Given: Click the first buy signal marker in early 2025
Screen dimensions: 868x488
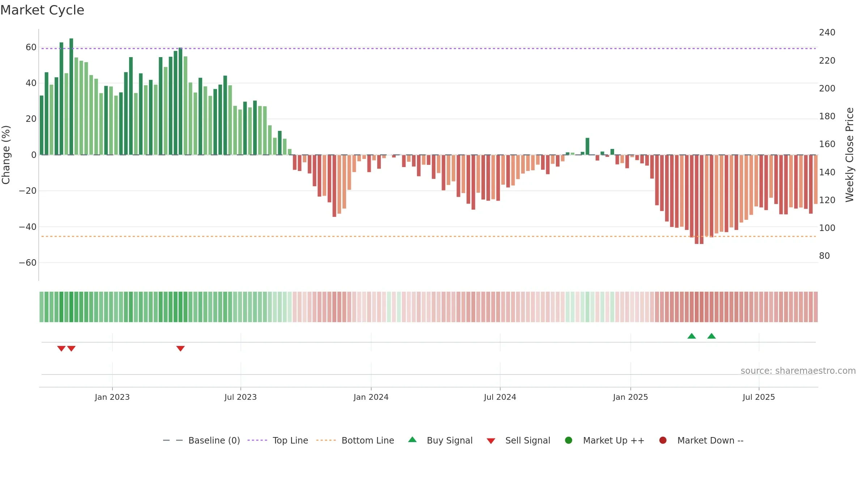Looking at the screenshot, I should pos(692,336).
